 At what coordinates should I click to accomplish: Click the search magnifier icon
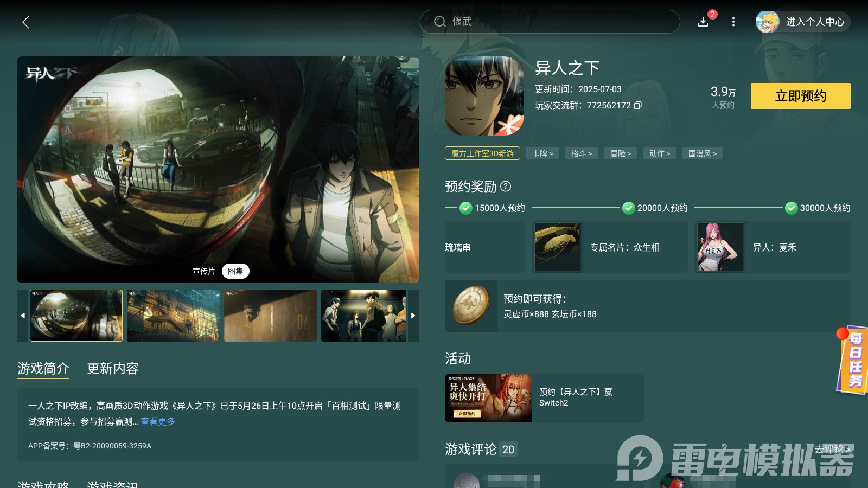click(x=440, y=22)
